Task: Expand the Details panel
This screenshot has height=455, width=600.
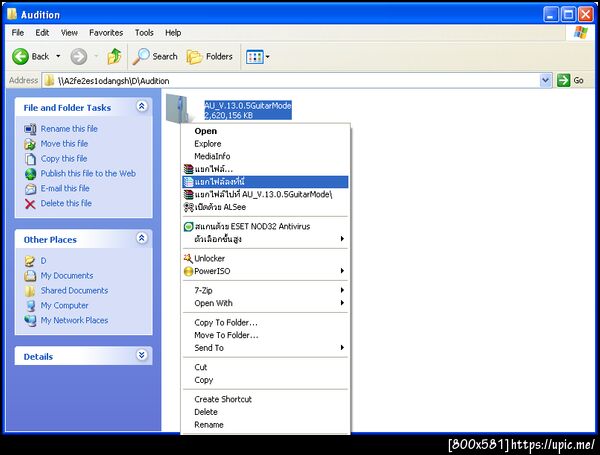Action: pos(142,355)
